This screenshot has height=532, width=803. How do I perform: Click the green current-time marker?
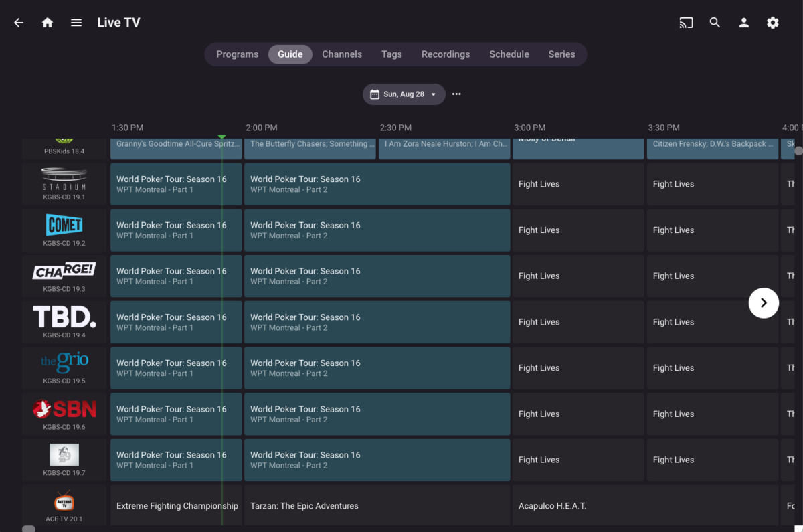[x=221, y=137]
